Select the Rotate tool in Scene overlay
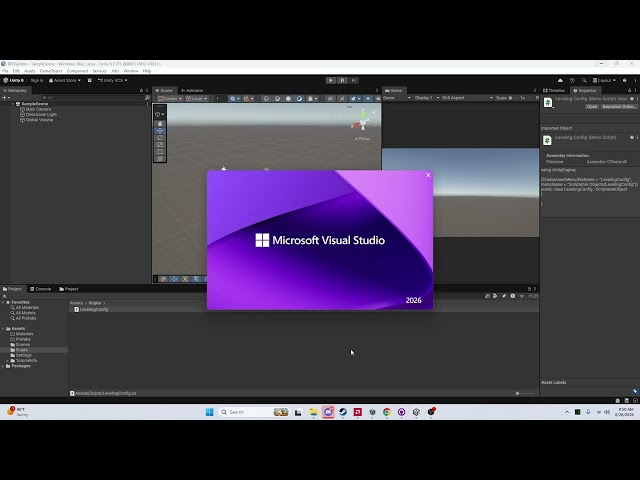 [160, 138]
